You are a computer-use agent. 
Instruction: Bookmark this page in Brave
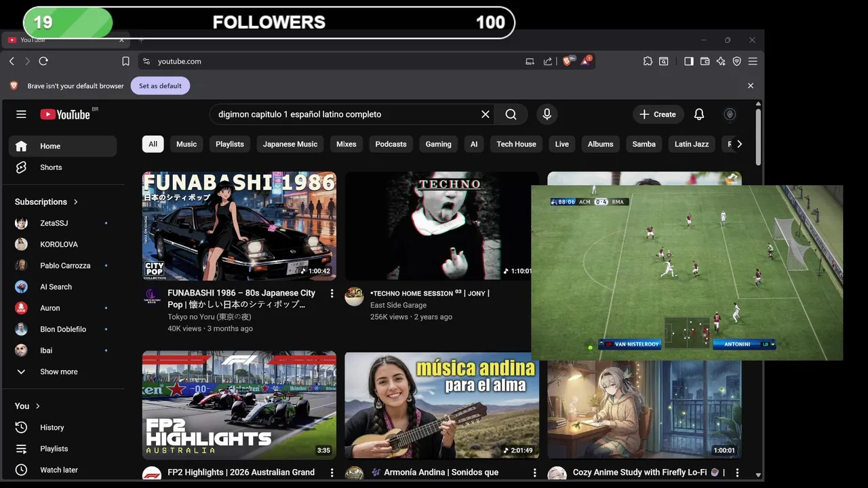click(125, 61)
